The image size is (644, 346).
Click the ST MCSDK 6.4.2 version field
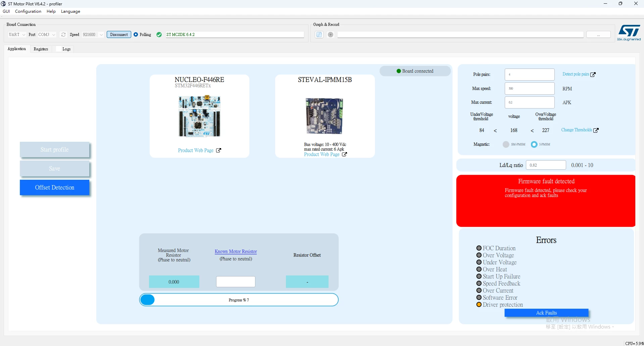click(235, 35)
